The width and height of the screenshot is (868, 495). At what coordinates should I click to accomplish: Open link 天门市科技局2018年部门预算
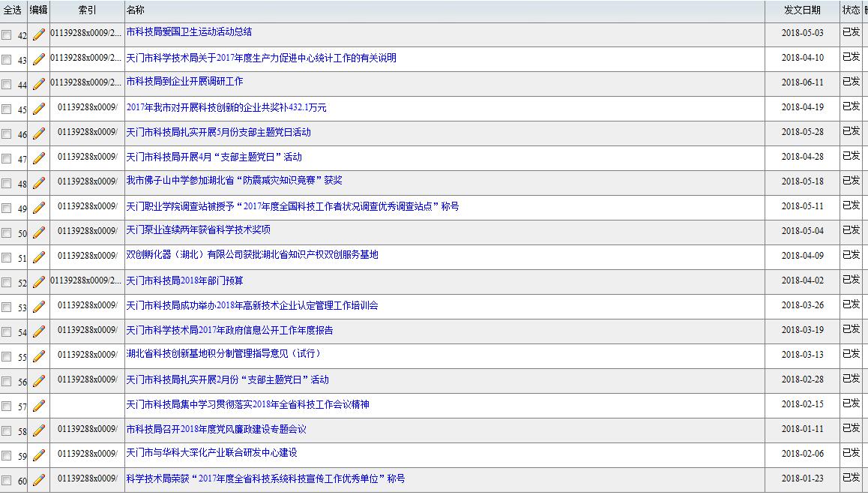tap(184, 280)
